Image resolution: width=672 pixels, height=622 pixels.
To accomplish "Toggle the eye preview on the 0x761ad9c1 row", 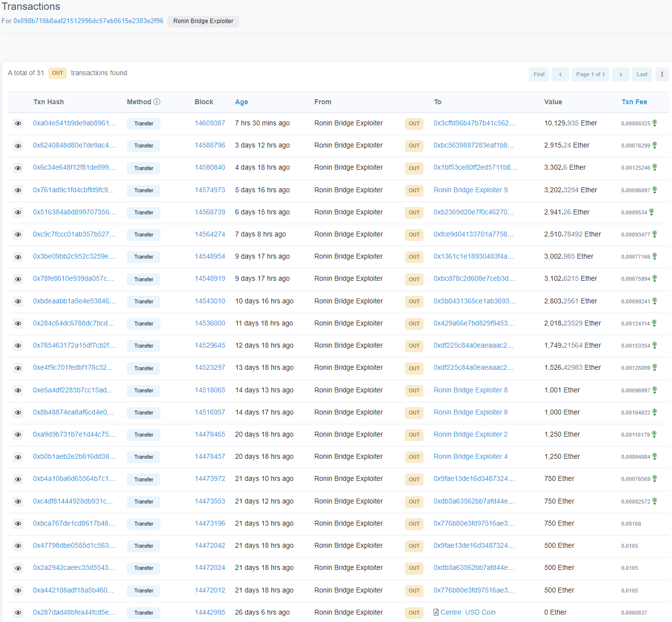I will coord(18,190).
